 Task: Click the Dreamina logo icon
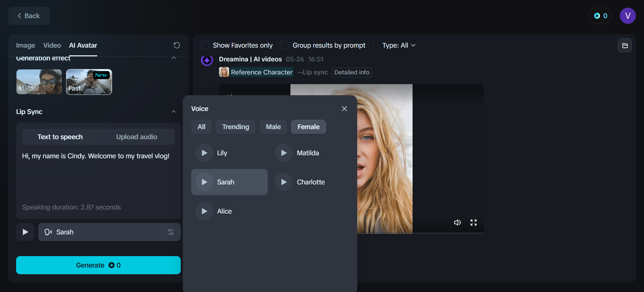tap(207, 60)
